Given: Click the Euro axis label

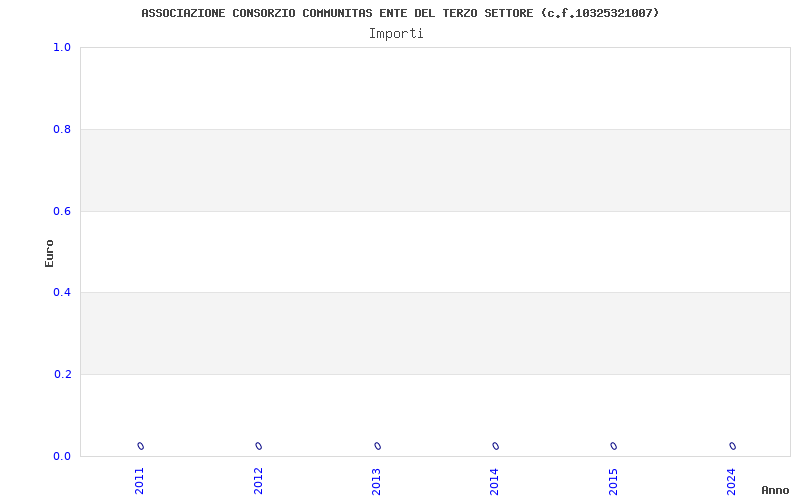Looking at the screenshot, I should pyautogui.click(x=49, y=253).
